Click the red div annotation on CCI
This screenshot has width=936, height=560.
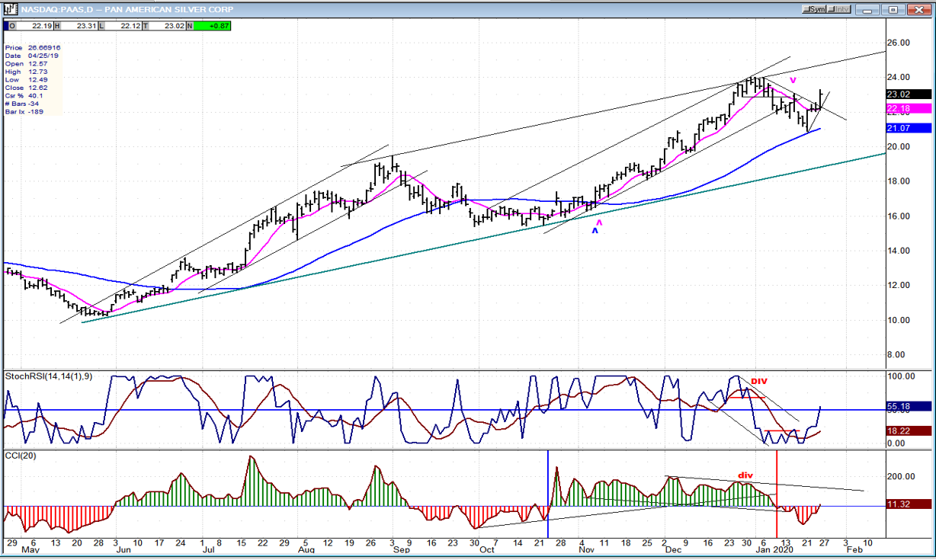(745, 475)
